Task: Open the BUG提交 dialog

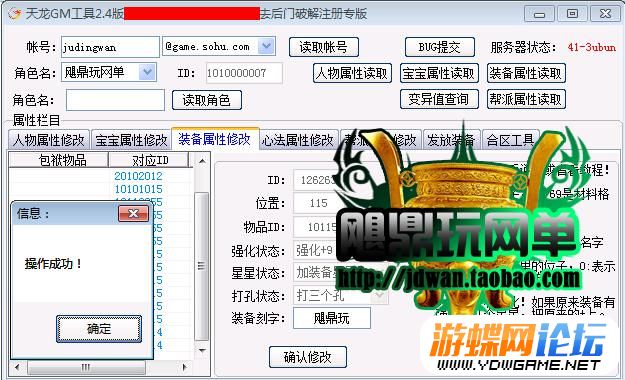Action: pyautogui.click(x=440, y=47)
